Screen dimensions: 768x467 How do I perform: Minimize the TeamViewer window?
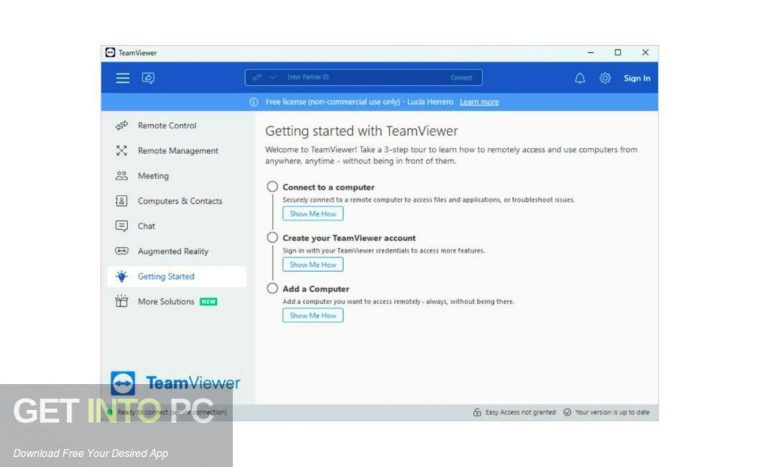click(x=591, y=52)
